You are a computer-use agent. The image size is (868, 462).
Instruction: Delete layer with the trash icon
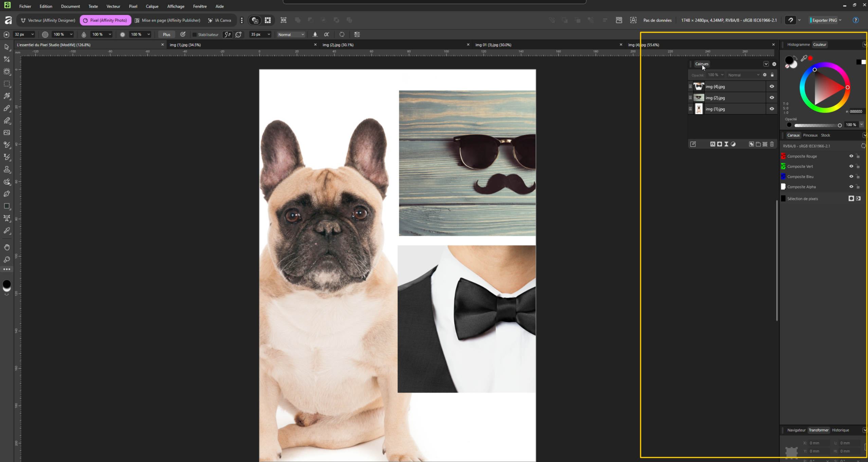tap(772, 144)
